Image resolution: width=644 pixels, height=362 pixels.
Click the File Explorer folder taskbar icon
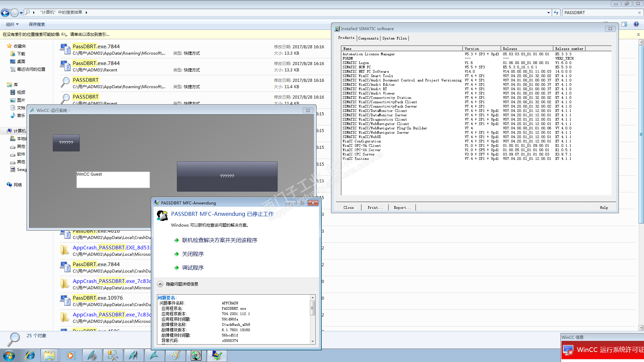pos(49,355)
